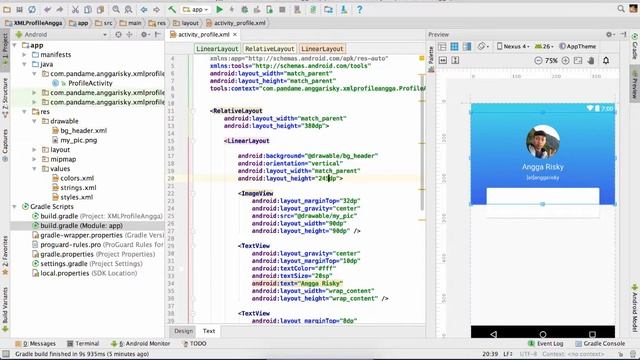Open Messages tool window

(x=36, y=344)
